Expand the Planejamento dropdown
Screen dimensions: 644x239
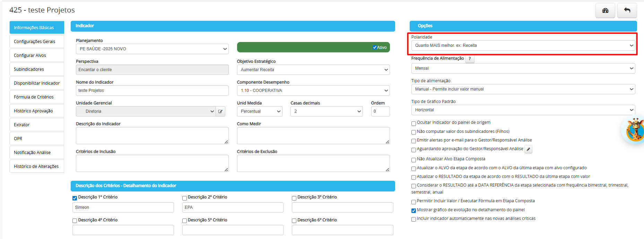152,49
